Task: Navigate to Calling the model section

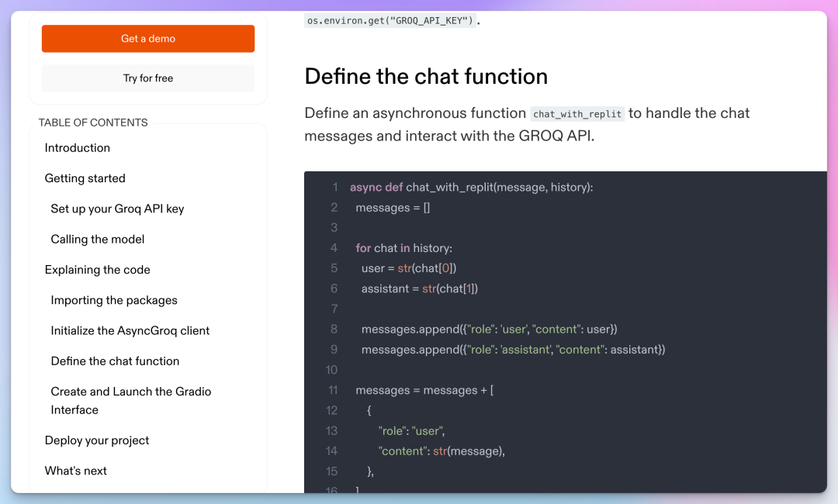Action: click(98, 239)
